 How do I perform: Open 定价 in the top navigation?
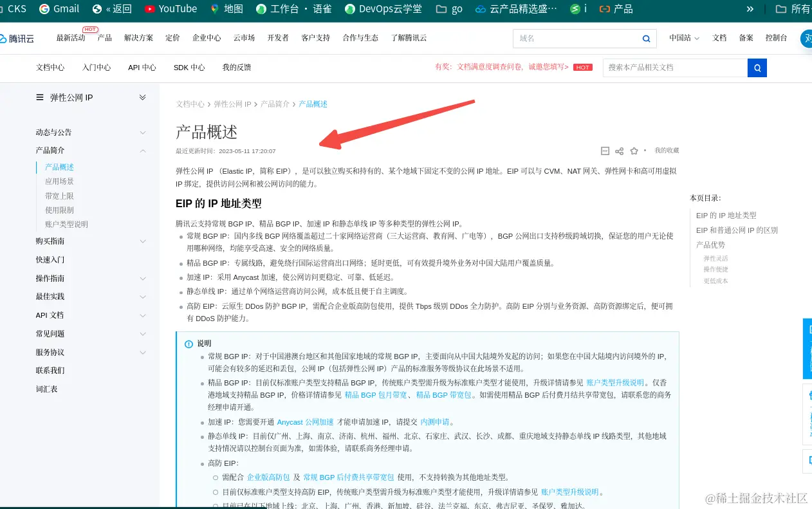[172, 38]
